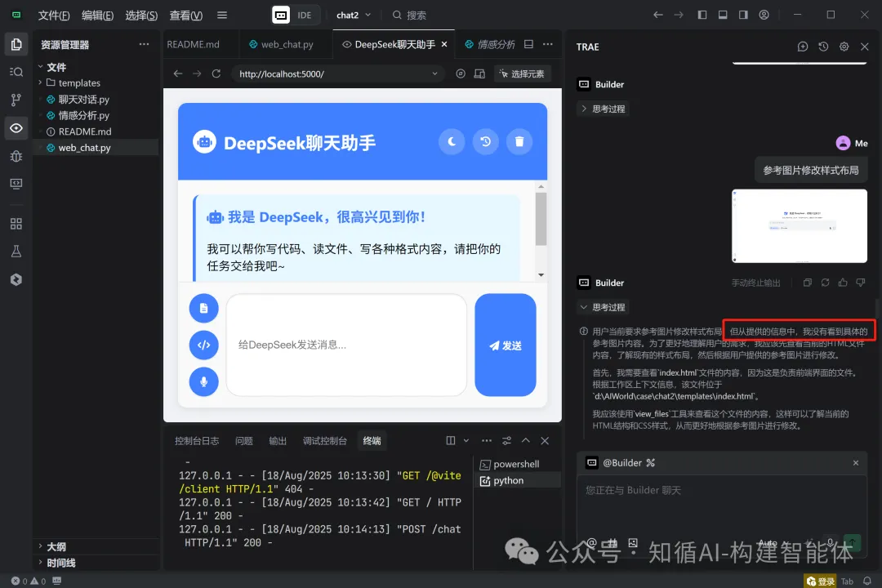Open the debug bug icon in activity bar
Viewport: 882px width, 588px height.
16,156
